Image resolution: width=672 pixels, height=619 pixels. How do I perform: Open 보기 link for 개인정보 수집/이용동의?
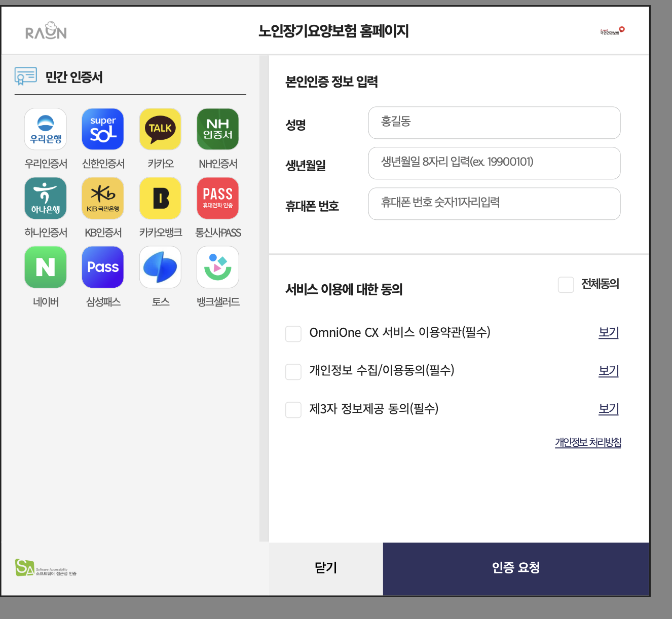(x=609, y=371)
